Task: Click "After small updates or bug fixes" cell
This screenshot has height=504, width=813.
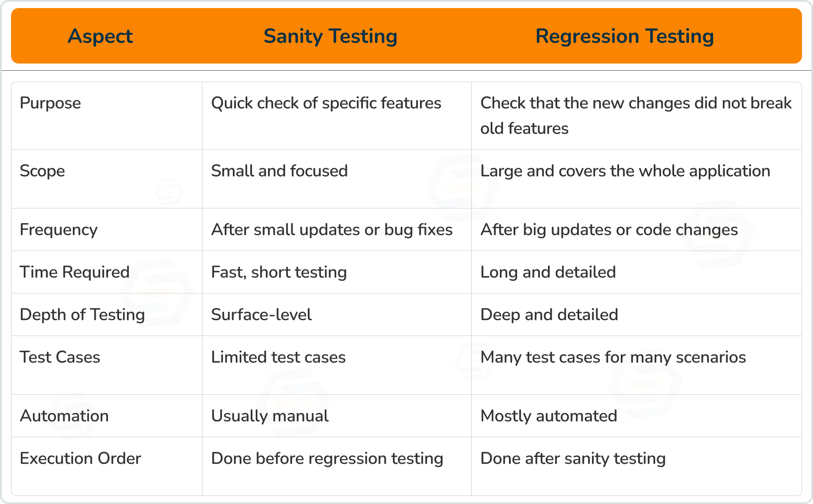Action: (x=332, y=230)
